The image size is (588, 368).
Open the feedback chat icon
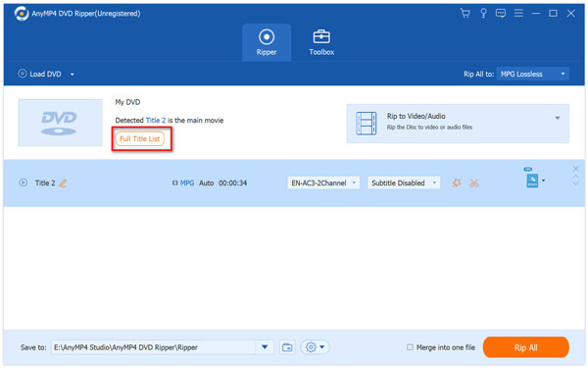click(x=501, y=13)
